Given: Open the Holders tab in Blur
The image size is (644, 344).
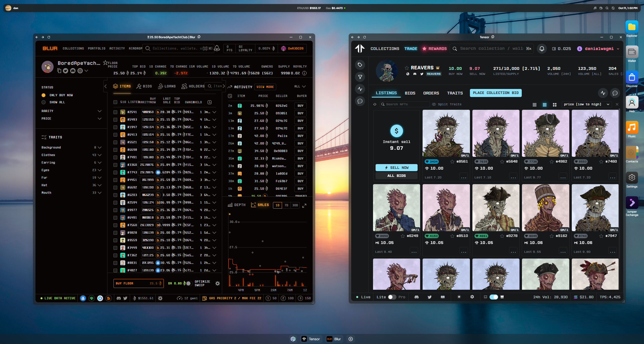Looking at the screenshot, I should tap(193, 86).
